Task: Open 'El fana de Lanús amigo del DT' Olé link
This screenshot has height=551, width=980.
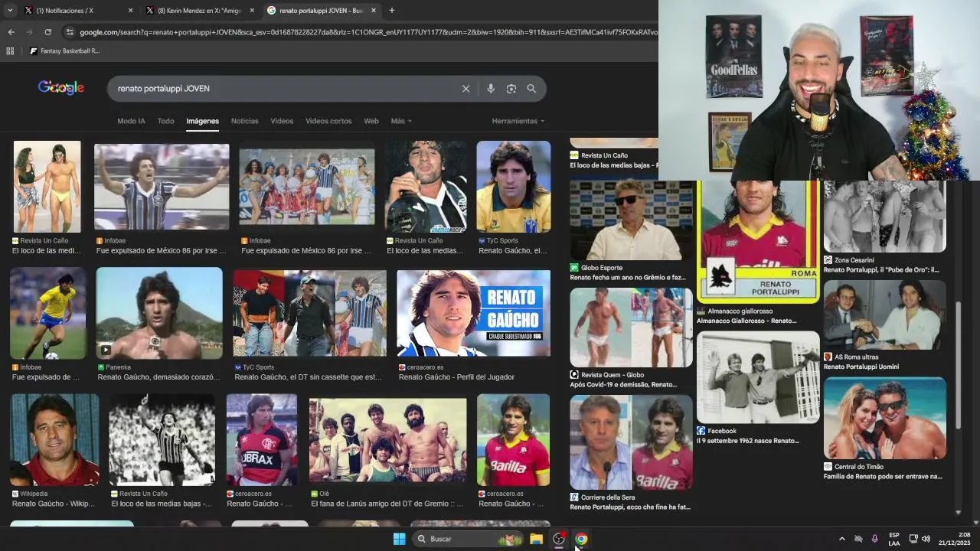Action: [387, 504]
